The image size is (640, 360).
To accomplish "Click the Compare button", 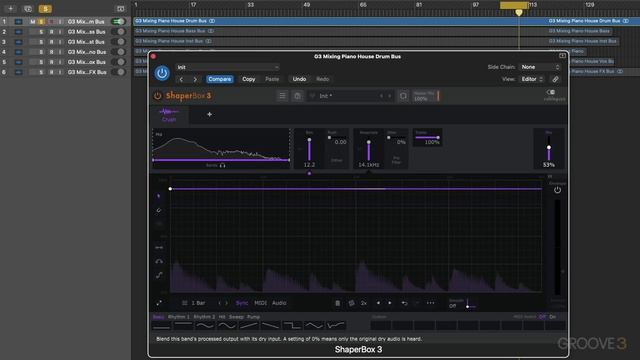I will [220, 79].
